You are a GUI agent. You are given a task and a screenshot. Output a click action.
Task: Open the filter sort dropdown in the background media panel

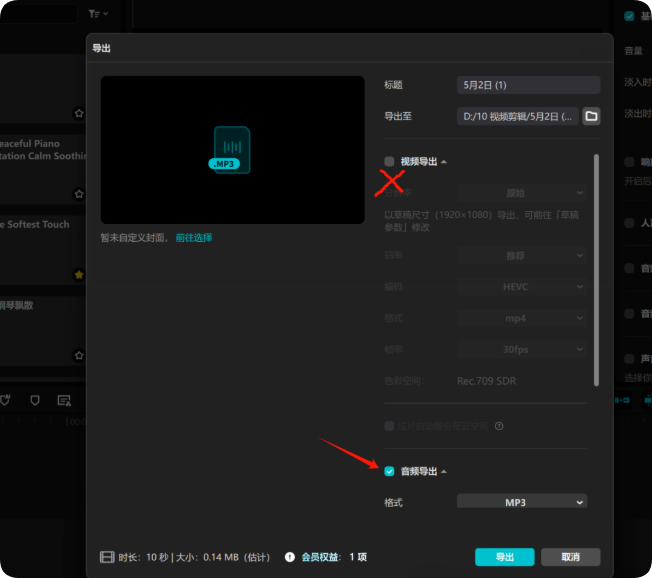click(x=98, y=14)
